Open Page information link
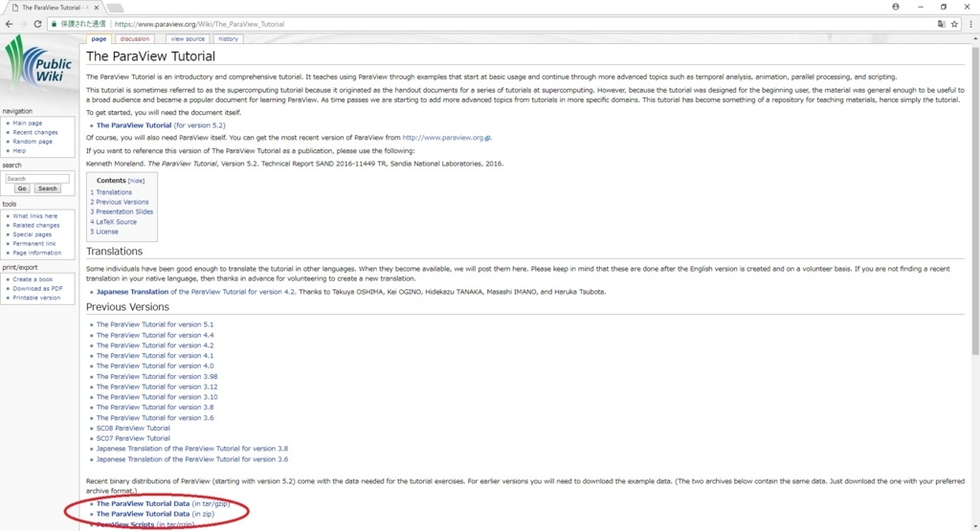The width and height of the screenshot is (980, 531). [x=37, y=253]
